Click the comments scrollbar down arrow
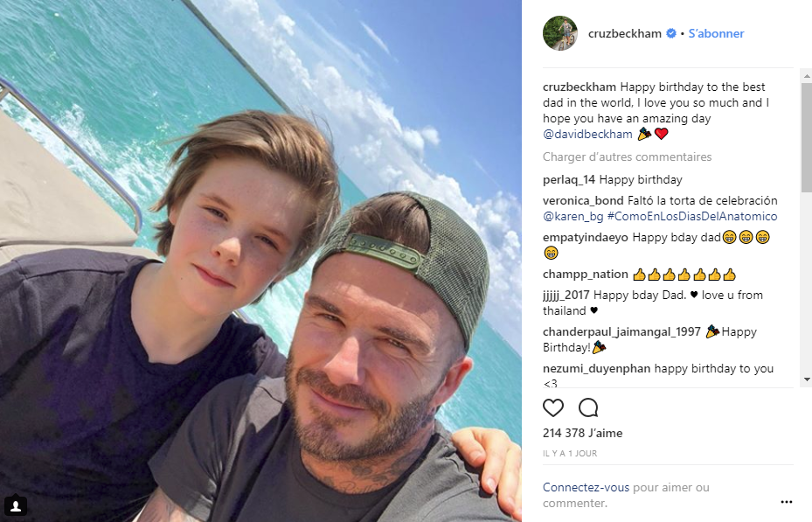This screenshot has width=812, height=522. (x=806, y=379)
